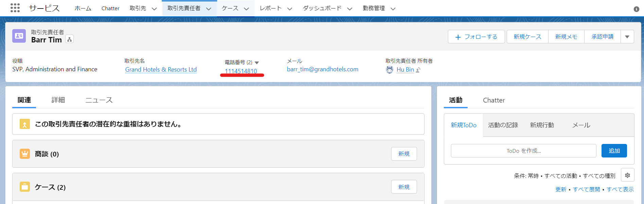Image resolution: width=644 pixels, height=204 pixels.
Task: Open the ホーム navigation tab
Action: [83, 8]
